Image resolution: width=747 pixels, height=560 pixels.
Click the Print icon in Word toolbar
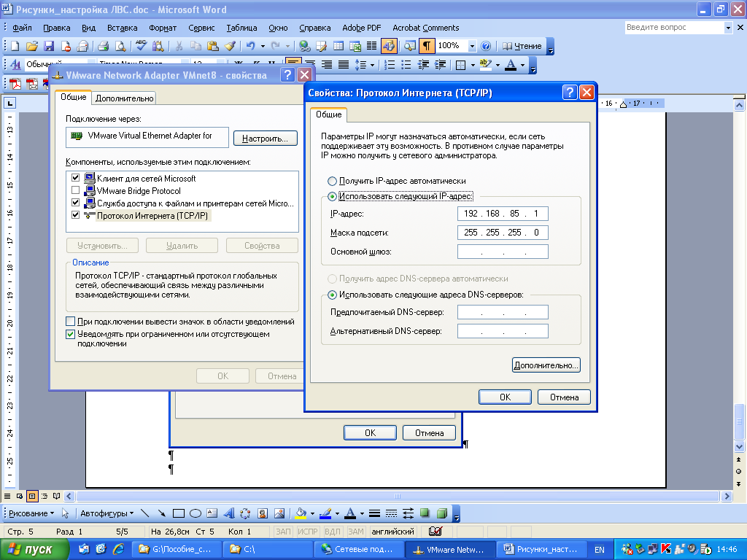tap(103, 46)
